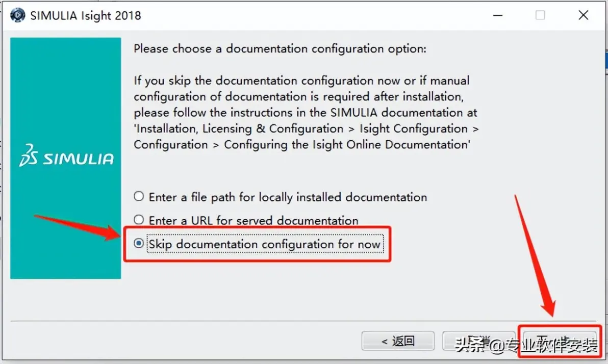Maximize the installer window
Image resolution: width=608 pixels, height=364 pixels.
(x=540, y=15)
